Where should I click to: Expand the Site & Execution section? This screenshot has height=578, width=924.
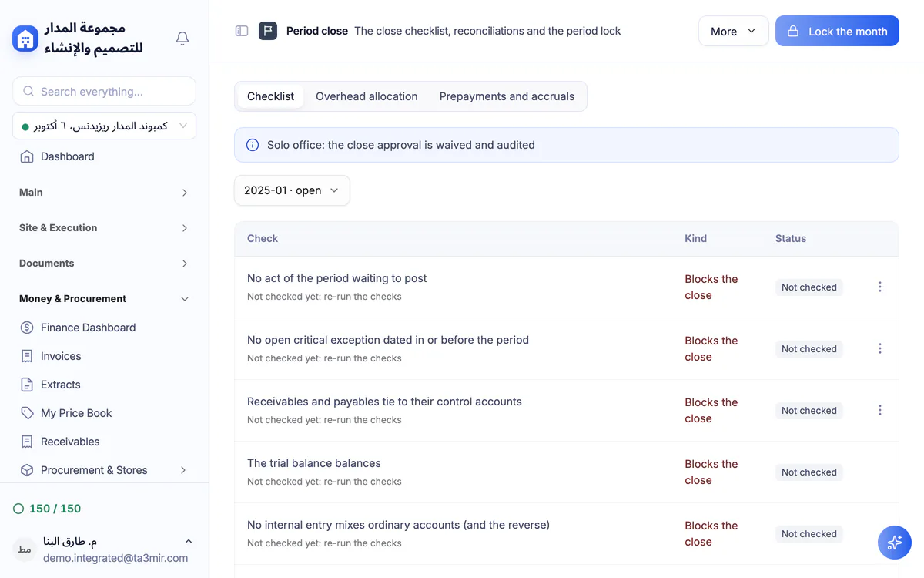tap(104, 228)
